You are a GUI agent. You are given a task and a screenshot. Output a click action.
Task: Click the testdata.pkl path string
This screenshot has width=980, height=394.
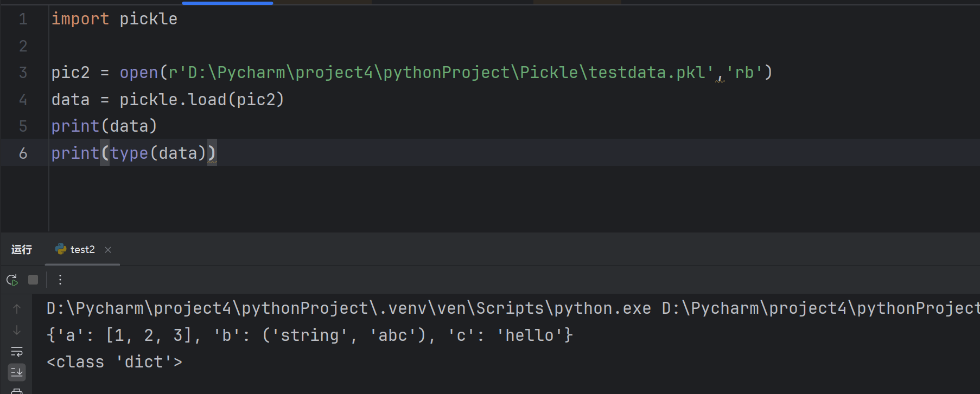click(x=441, y=73)
